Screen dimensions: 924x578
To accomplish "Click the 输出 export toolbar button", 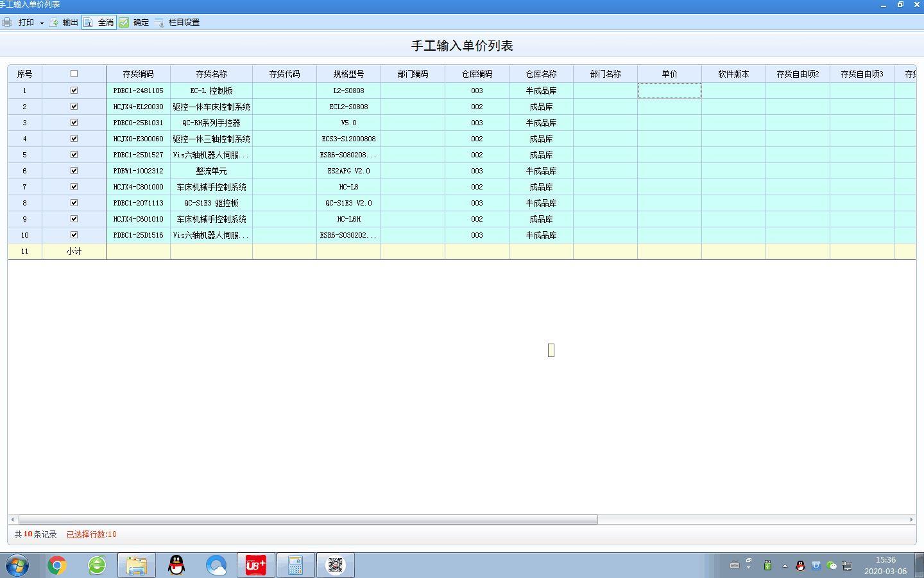I will 64,22.
